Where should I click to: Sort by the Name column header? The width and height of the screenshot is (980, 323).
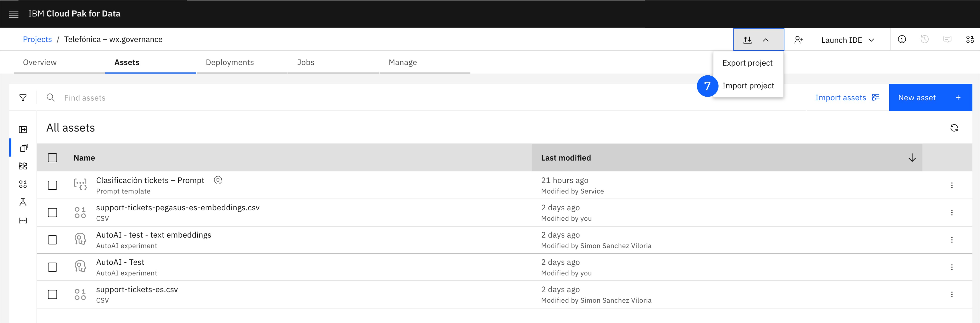[84, 158]
